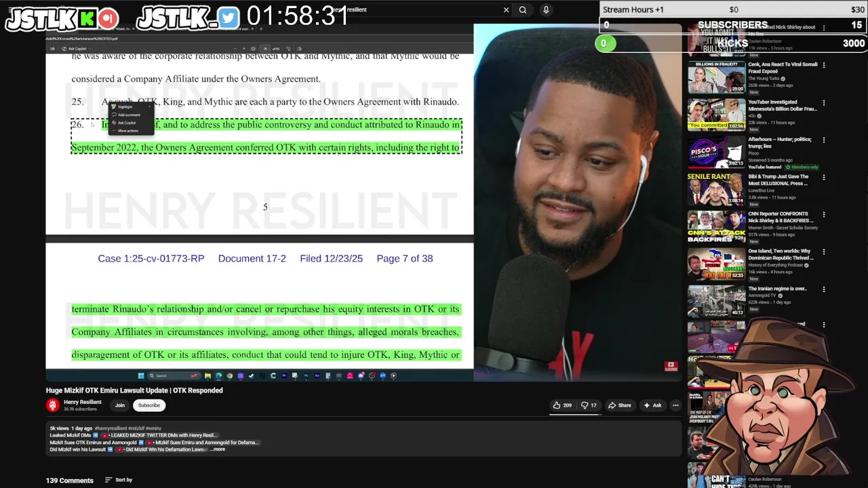Image resolution: width=868 pixels, height=488 pixels.
Task: Click Case 1:25-cv-01773-RP header text
Action: pos(151,258)
